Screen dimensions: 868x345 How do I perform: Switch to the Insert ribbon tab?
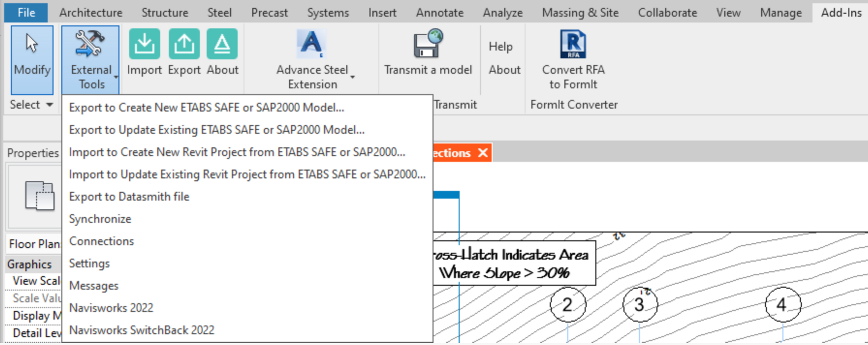point(382,13)
